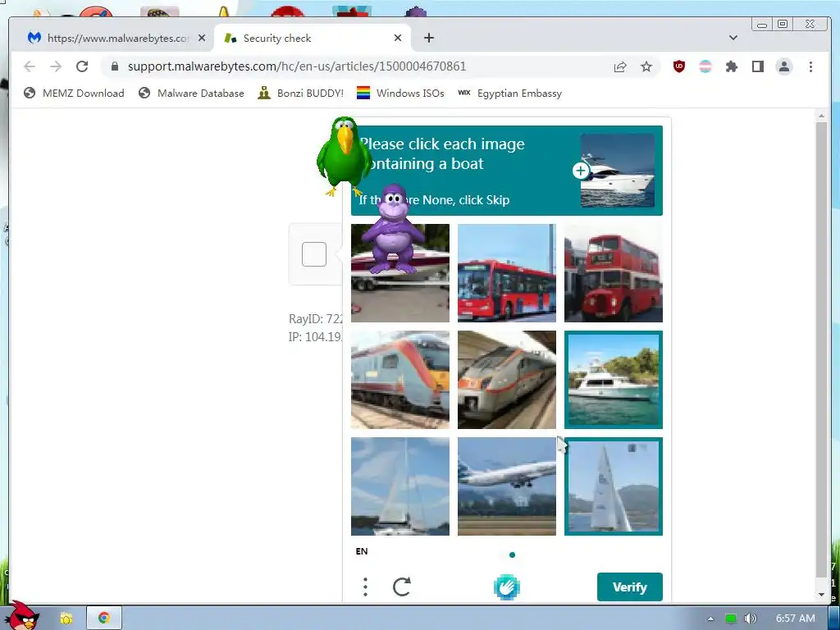Show hidden tray icons arrow
This screenshot has height=630, width=840.
click(711, 619)
